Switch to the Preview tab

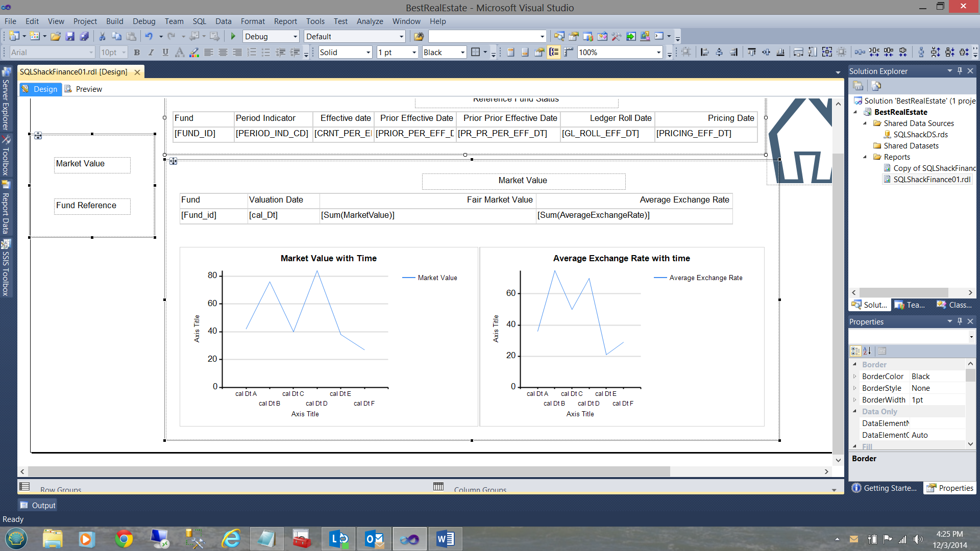[x=89, y=89]
